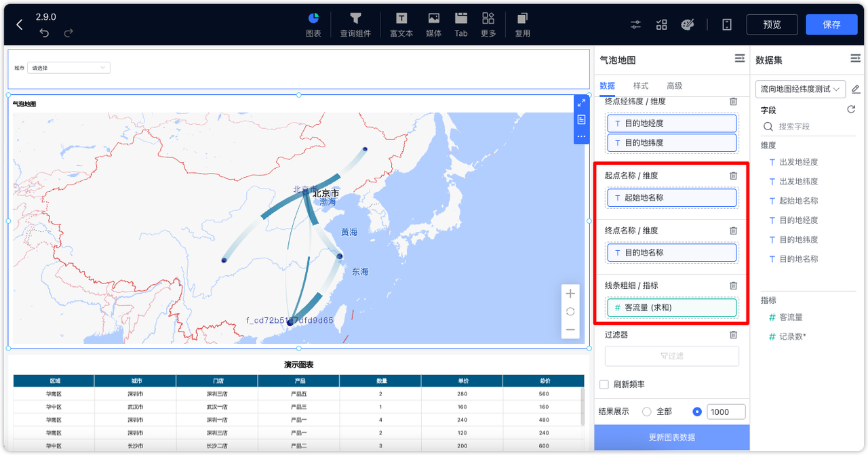Delete the 线条粗细 indicator field
Viewport: 868px width, 455px height.
[x=732, y=285]
